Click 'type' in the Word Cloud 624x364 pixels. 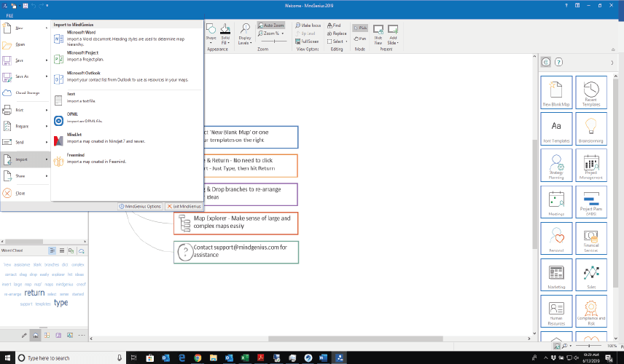tap(61, 303)
